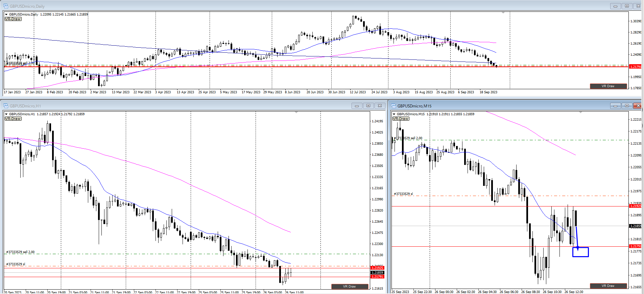
Task: Select the chart shift marker atop the M15 chart
Action: tap(581, 112)
